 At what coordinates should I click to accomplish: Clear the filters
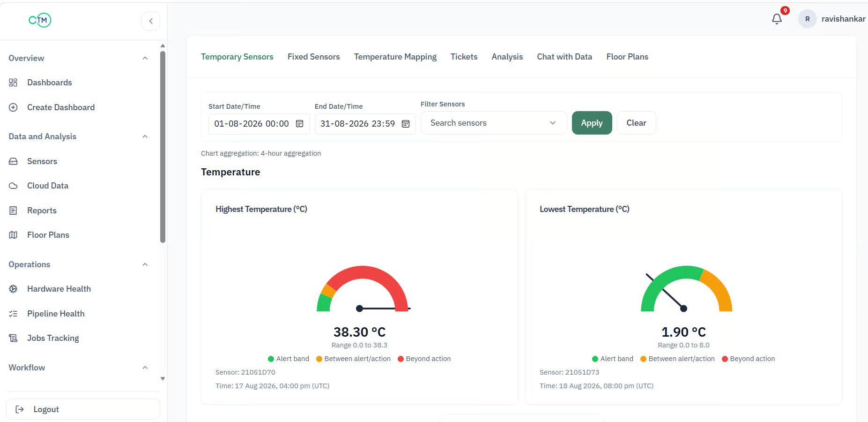click(636, 123)
